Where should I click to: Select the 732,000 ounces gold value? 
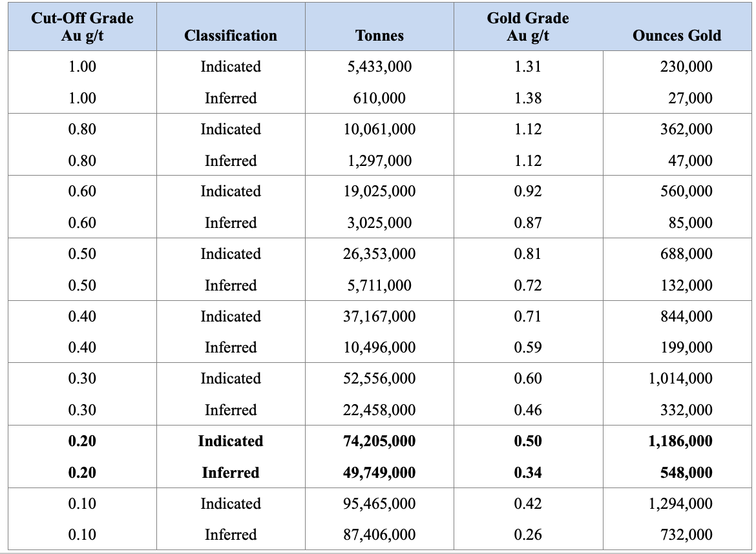[x=686, y=535]
